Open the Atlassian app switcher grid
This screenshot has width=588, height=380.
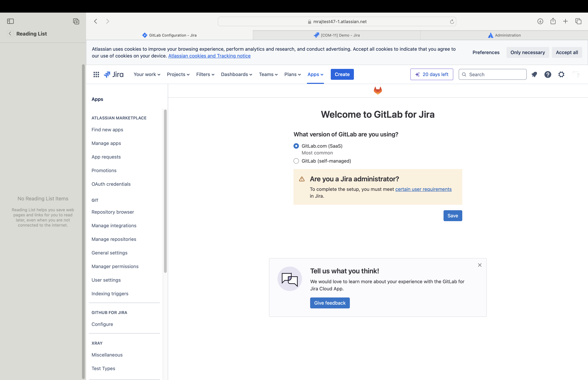96,74
